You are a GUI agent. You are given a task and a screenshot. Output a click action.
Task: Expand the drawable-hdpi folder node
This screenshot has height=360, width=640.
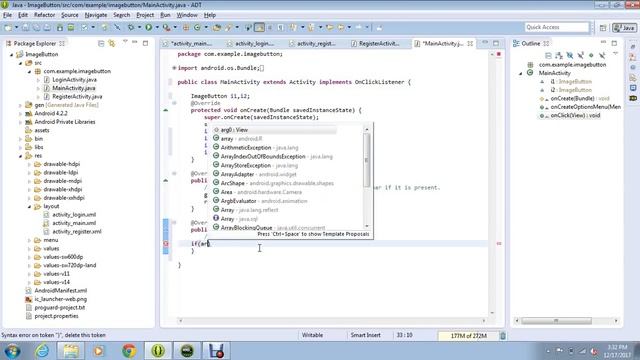[29, 164]
